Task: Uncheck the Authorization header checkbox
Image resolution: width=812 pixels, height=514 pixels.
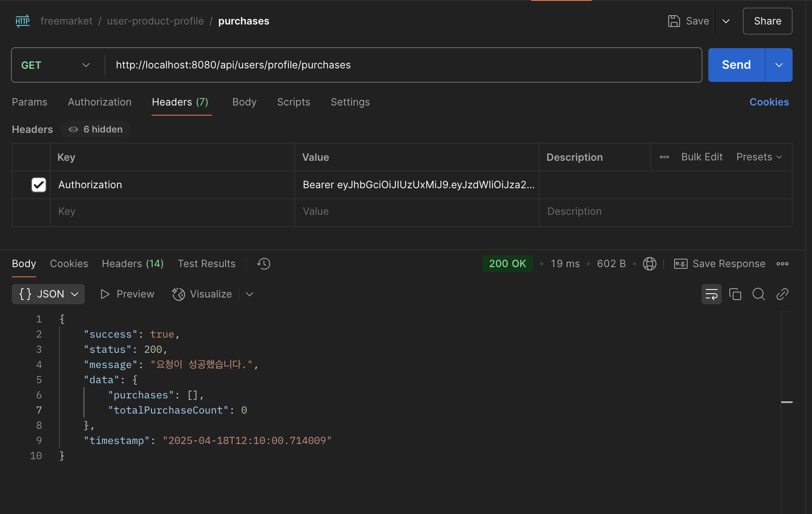Action: 39,185
